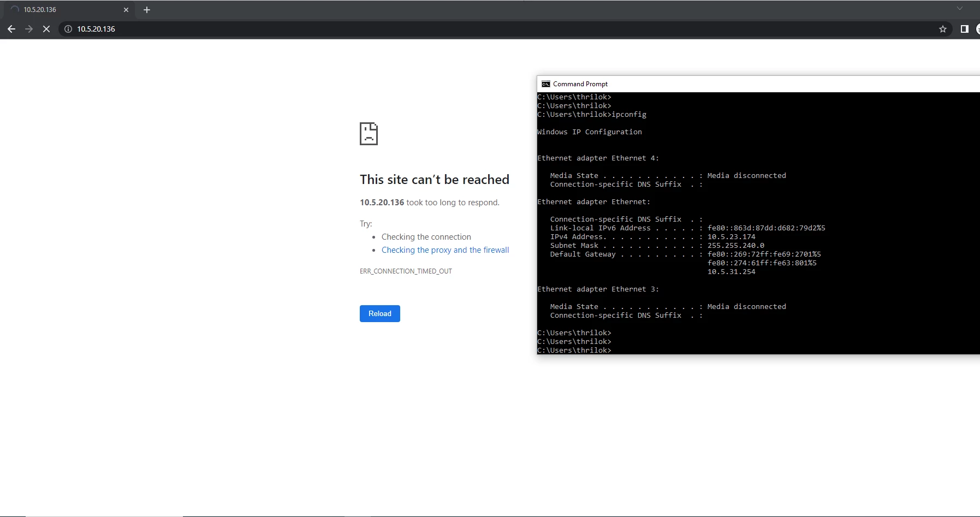The width and height of the screenshot is (980, 517).
Task: Click the last C:\Users\thrilok> prompt line
Action: [x=574, y=350]
